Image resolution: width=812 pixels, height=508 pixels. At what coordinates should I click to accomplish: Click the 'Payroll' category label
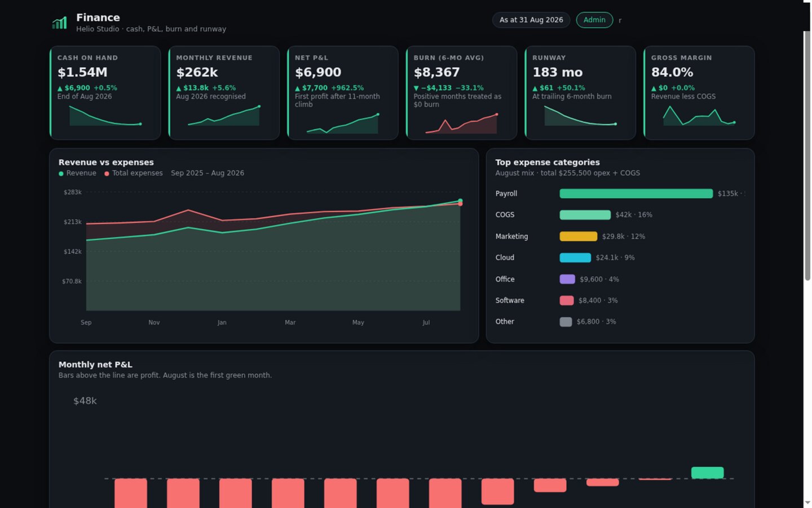click(x=506, y=194)
